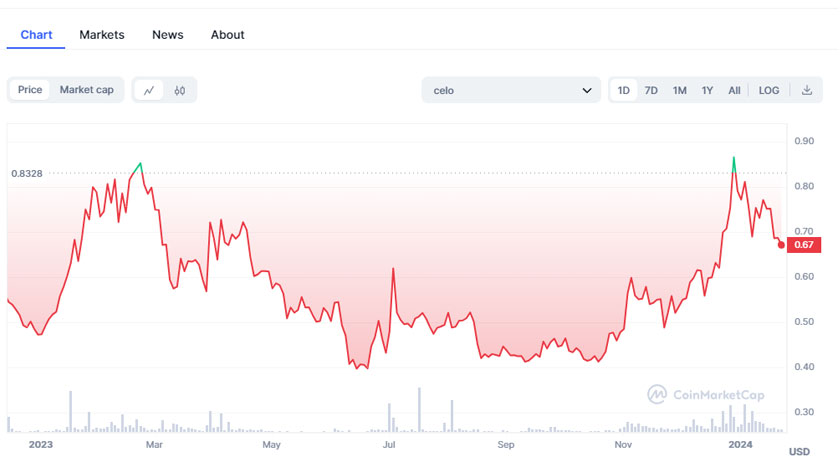Expand dropdown using the chevron arrow

587,91
